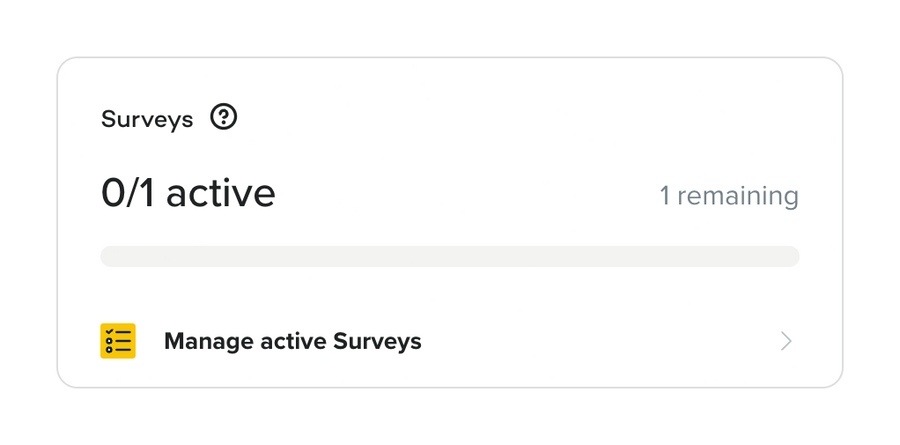Open the Manage active Surveys link

click(292, 341)
